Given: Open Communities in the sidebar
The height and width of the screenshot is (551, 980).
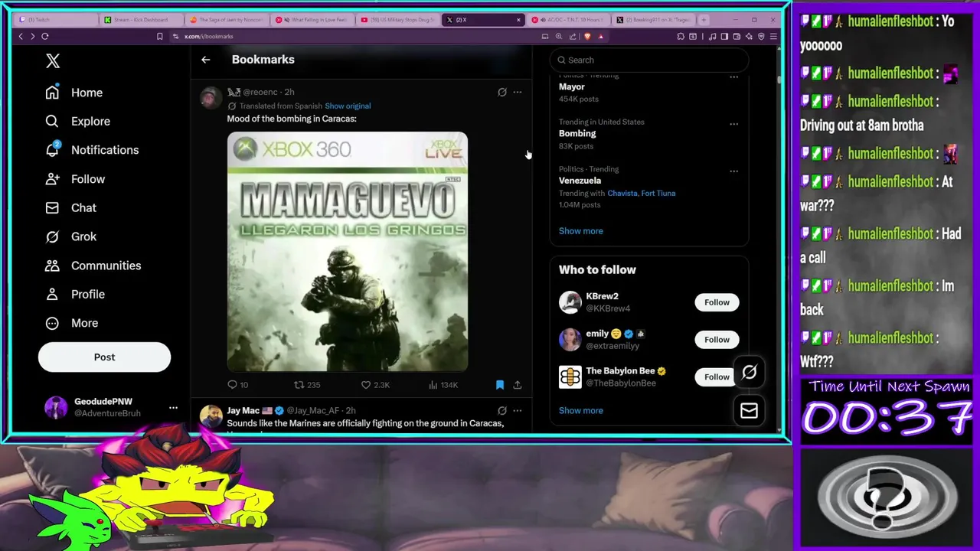Looking at the screenshot, I should coord(93,266).
